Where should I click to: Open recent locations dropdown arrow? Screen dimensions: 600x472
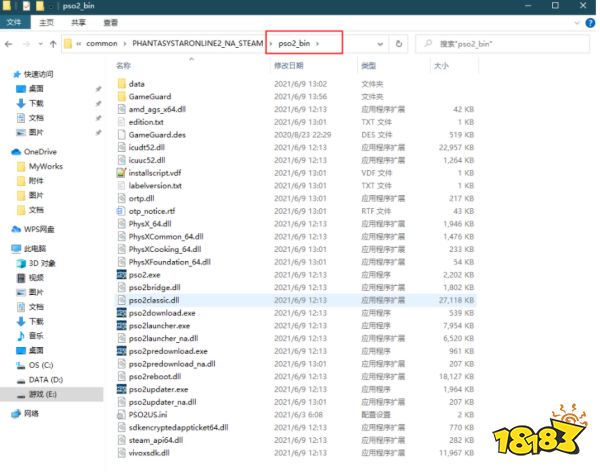click(41, 44)
